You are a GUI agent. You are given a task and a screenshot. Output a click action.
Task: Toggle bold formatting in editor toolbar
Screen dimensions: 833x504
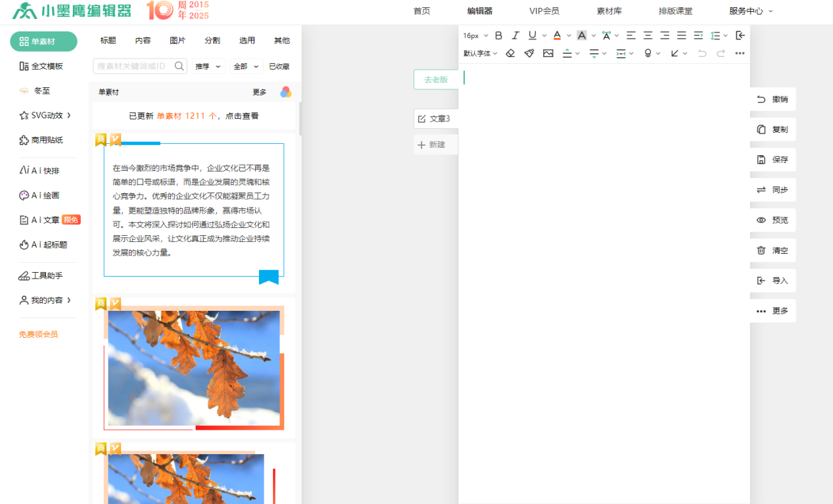point(498,35)
